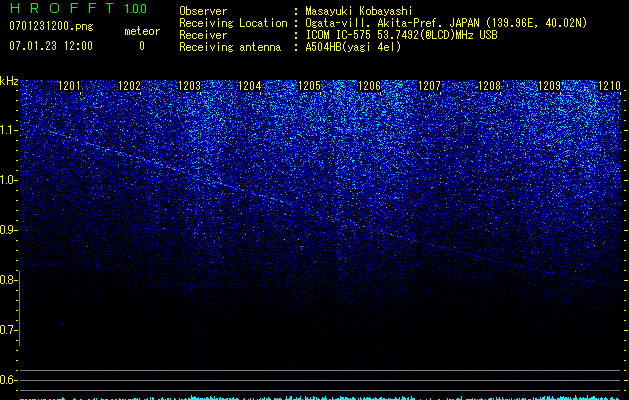Click the 1.1 kHz axis label
The width and height of the screenshot is (629, 400).
(8, 130)
